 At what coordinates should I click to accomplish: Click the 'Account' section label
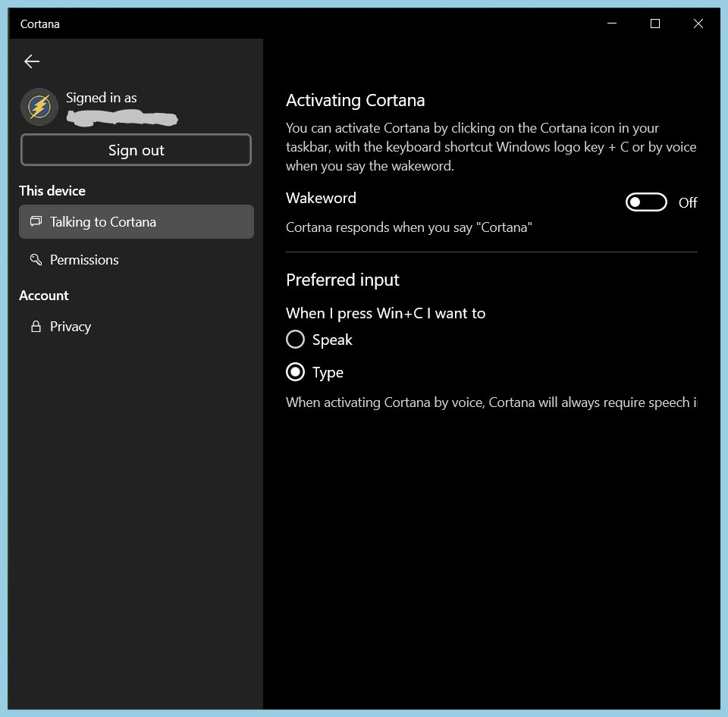coord(44,296)
